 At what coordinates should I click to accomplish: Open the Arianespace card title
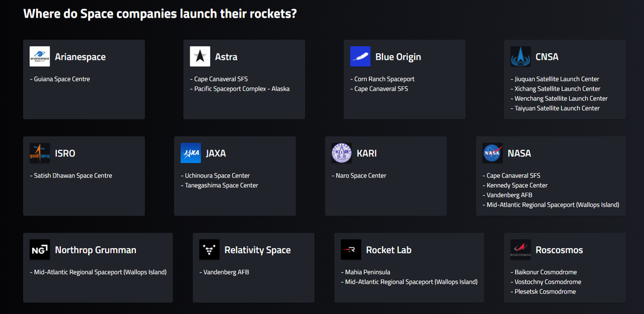[x=80, y=57]
